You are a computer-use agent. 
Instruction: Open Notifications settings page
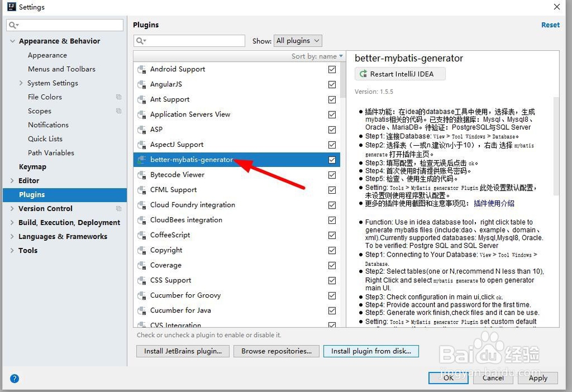[x=48, y=125]
